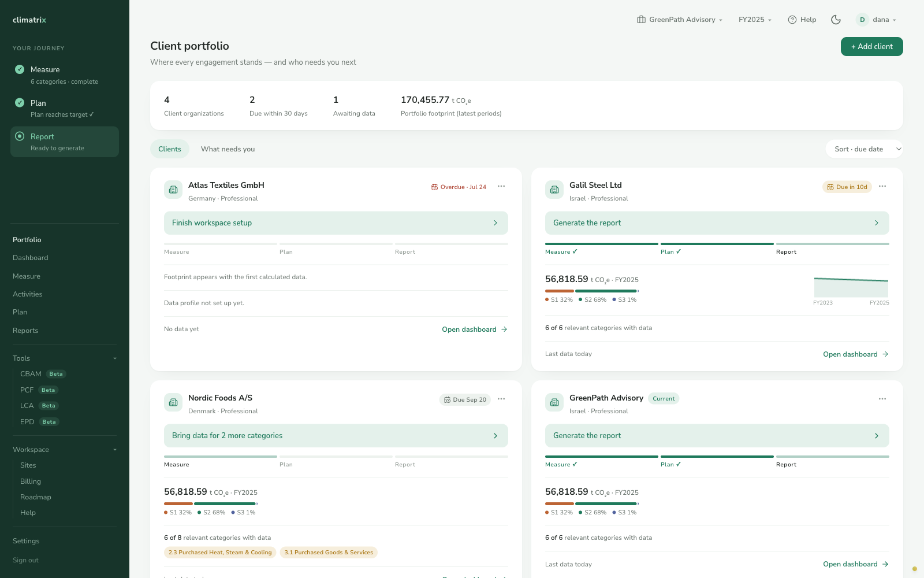Go to Portfolio in sidebar

pos(27,240)
